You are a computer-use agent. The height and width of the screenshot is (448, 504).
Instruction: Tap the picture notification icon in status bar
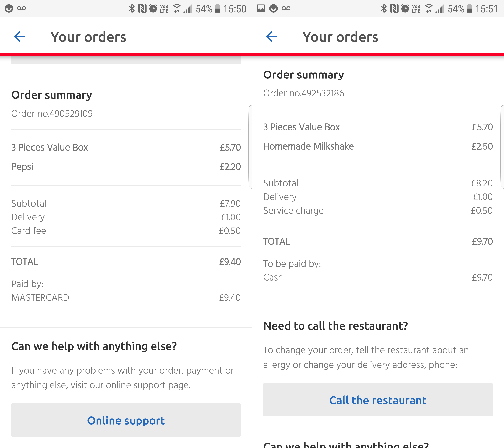(261, 8)
